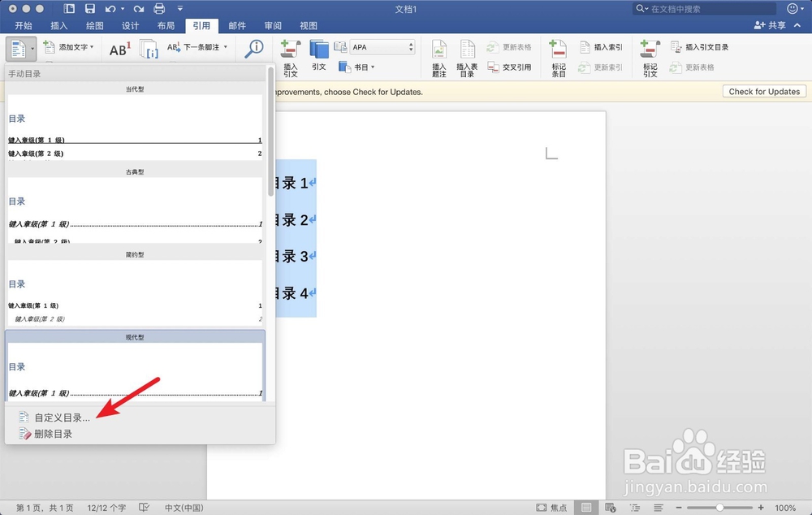
Task: Choose the Classic (古典型) table of contents style
Action: [x=135, y=206]
